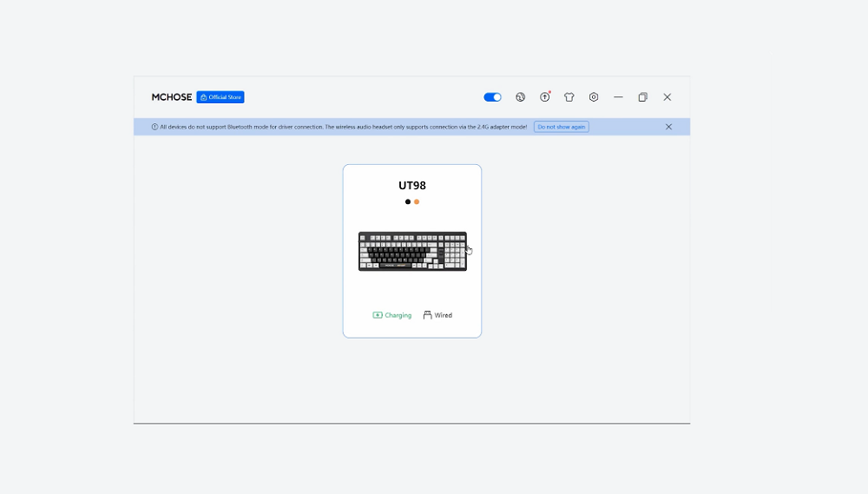Click the Bluetooth mode notice text
Screen dimensions: 868x494
[x=343, y=127]
